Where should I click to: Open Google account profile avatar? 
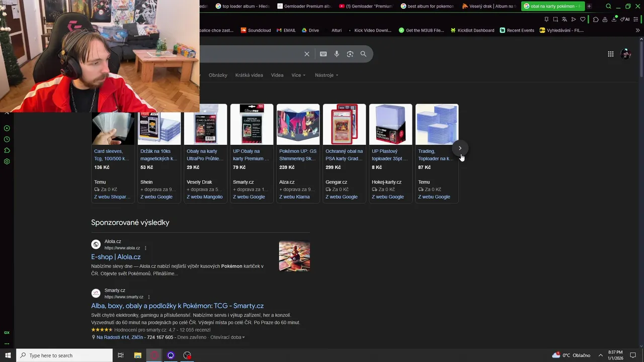pyautogui.click(x=626, y=54)
